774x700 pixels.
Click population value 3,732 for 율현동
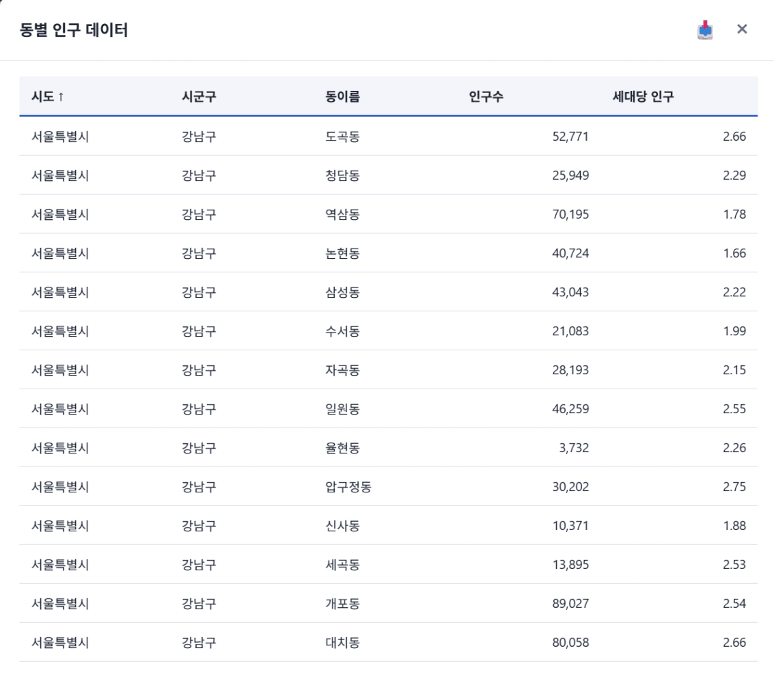pos(573,448)
